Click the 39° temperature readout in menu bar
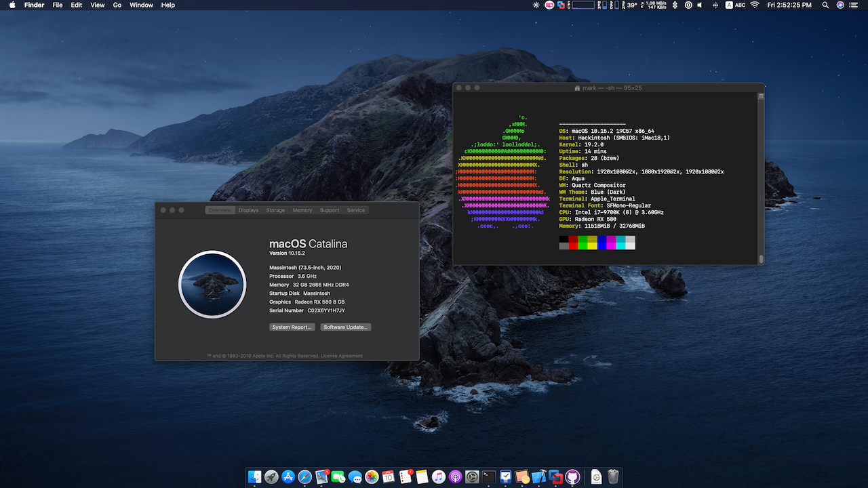 click(632, 5)
